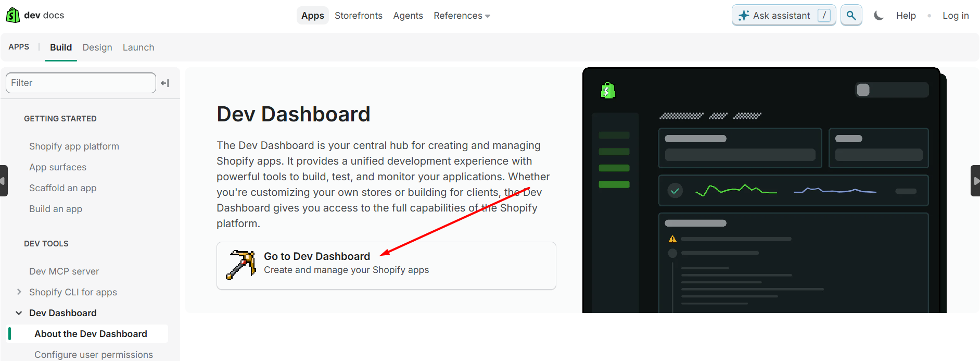The height and width of the screenshot is (361, 980).
Task: Click the APPS section label
Action: 19,47
